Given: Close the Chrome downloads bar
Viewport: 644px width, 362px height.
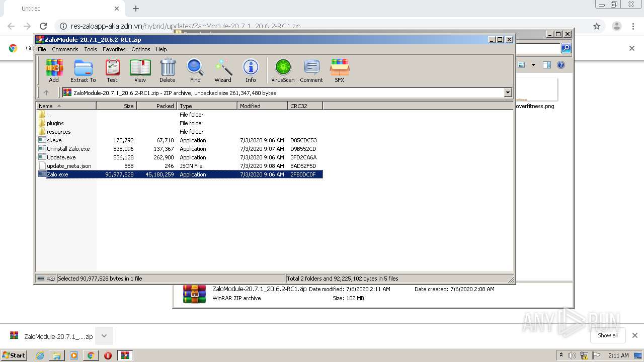Looking at the screenshot, I should pyautogui.click(x=634, y=335).
